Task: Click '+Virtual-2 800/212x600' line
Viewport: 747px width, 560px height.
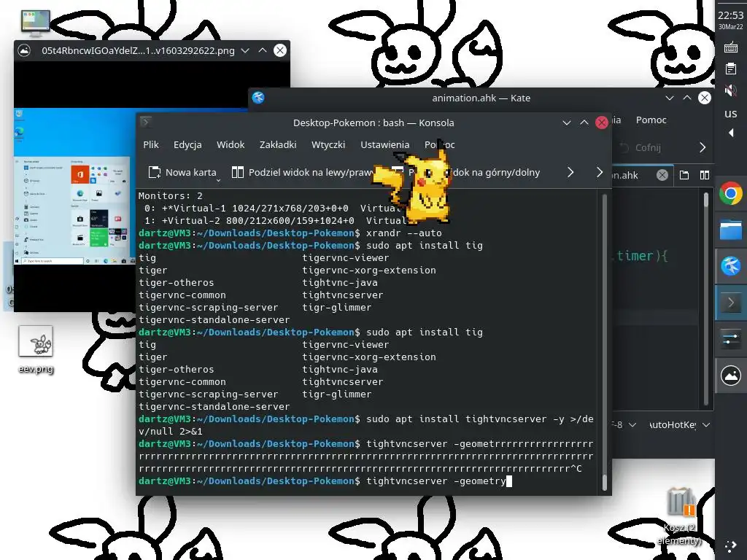Action: pos(258,220)
